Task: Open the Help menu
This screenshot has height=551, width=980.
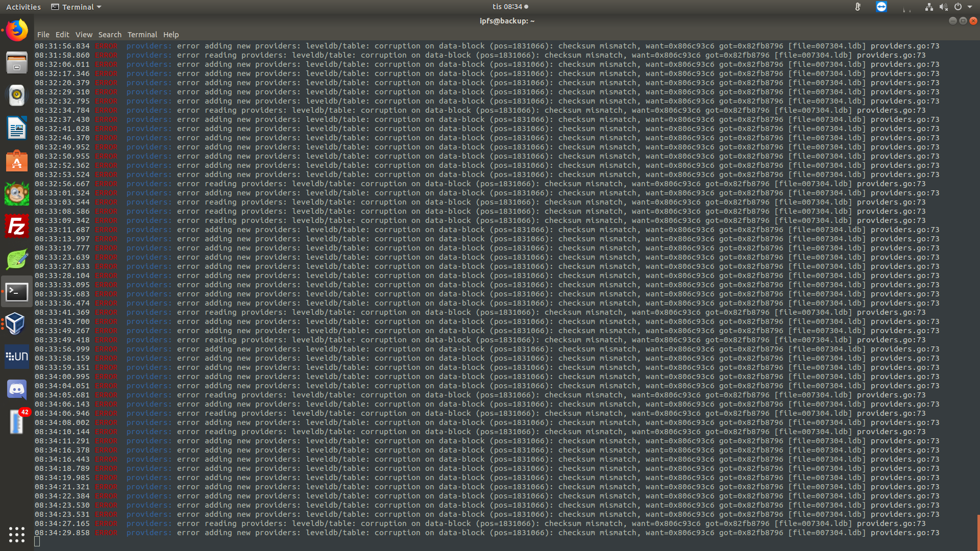Action: (171, 34)
